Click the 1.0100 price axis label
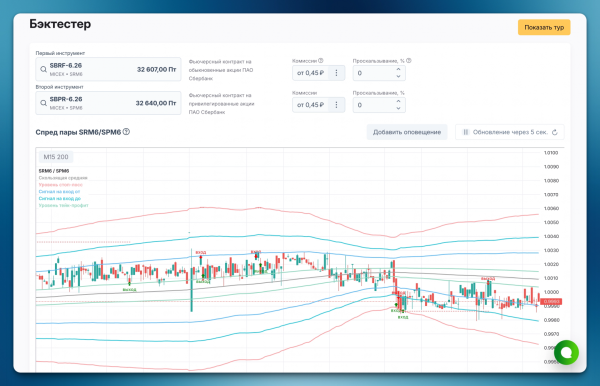Screen dimensions: 600x386 (551, 153)
